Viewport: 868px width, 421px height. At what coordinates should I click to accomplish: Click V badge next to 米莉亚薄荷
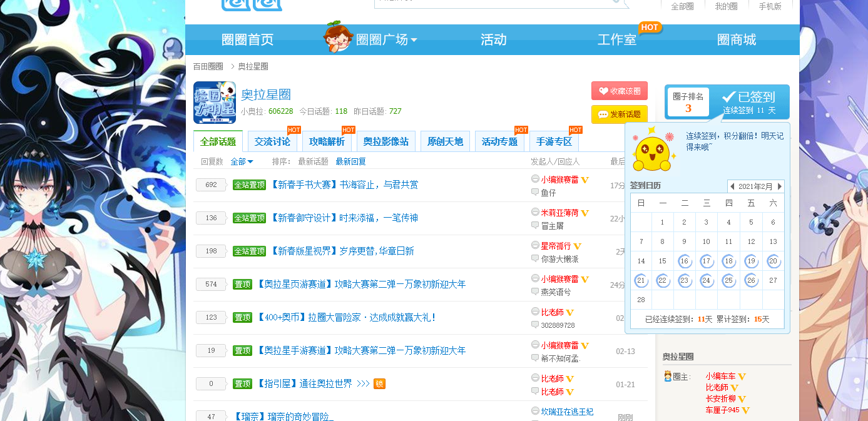click(585, 213)
